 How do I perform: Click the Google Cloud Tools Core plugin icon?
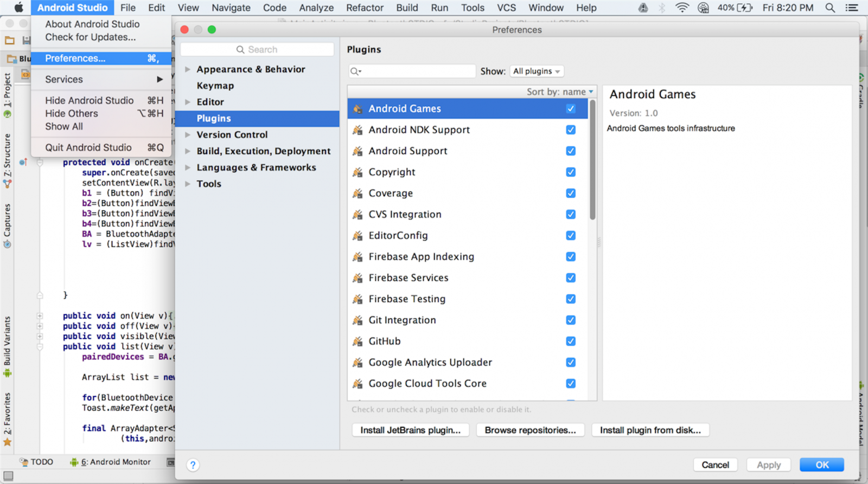358,383
